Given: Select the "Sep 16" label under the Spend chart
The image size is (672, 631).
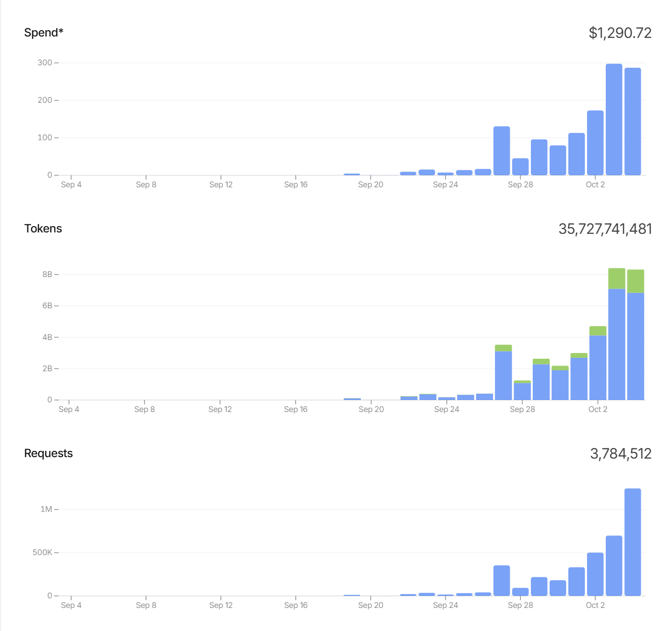Looking at the screenshot, I should point(296,185).
